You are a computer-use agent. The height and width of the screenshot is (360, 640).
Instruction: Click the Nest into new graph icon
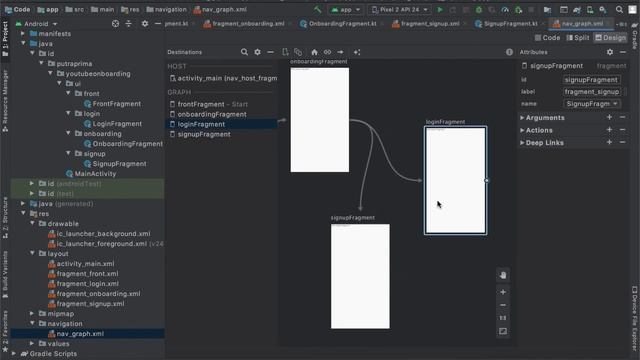pos(298,52)
